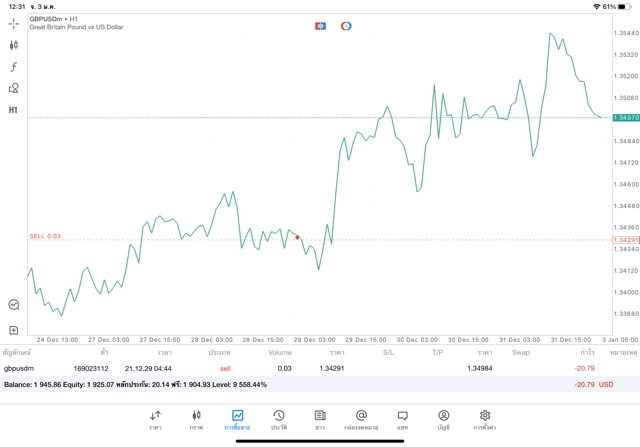Switch to the กราฟ chart tab
This screenshot has height=447, width=640.
[x=196, y=419]
